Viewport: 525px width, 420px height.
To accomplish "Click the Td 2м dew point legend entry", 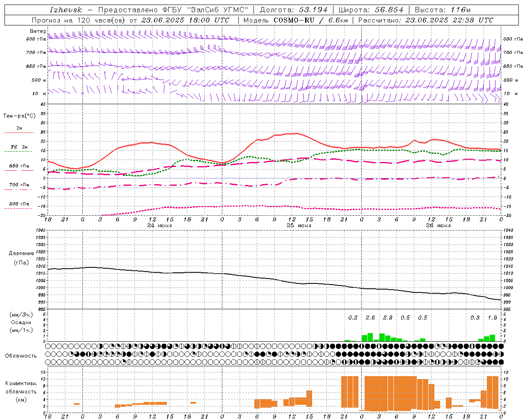I will pyautogui.click(x=19, y=147).
